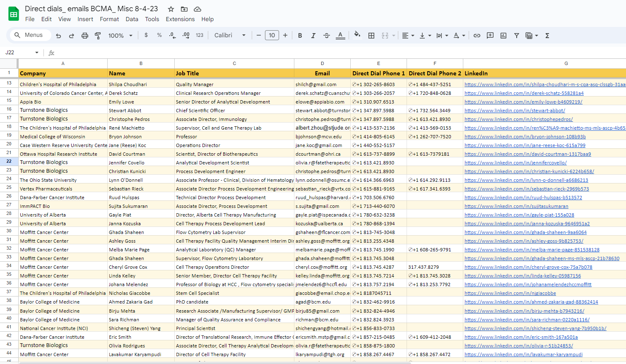Select the Vertex Pharmaceuticals cell
Image resolution: width=626 pixels, height=364 pixels.
click(63, 189)
